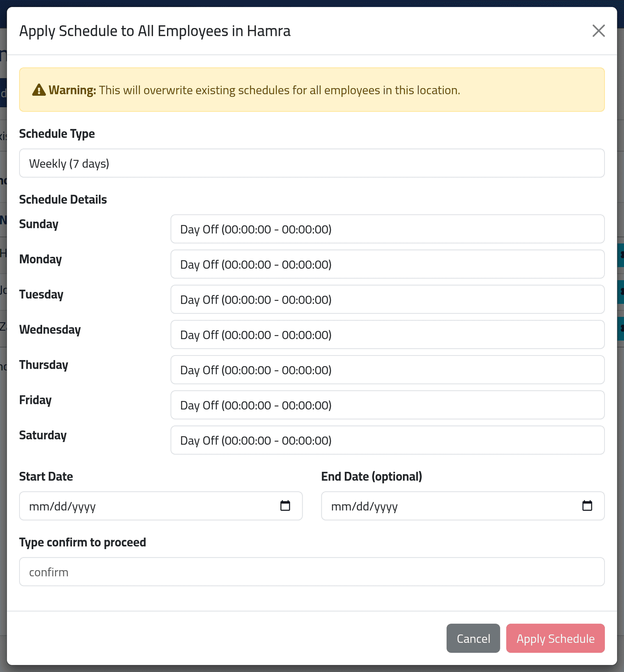
Task: Open the Friday shift dropdown
Action: 387,405
